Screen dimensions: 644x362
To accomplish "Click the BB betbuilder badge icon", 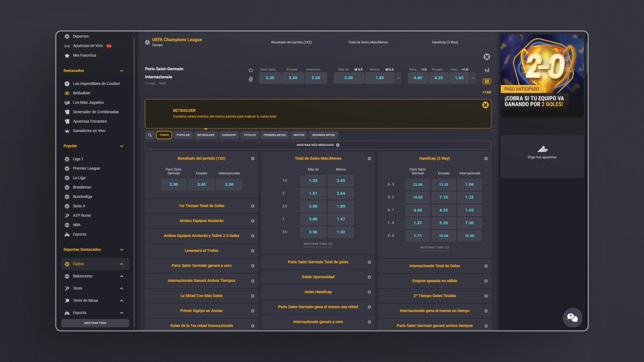I will [x=487, y=81].
